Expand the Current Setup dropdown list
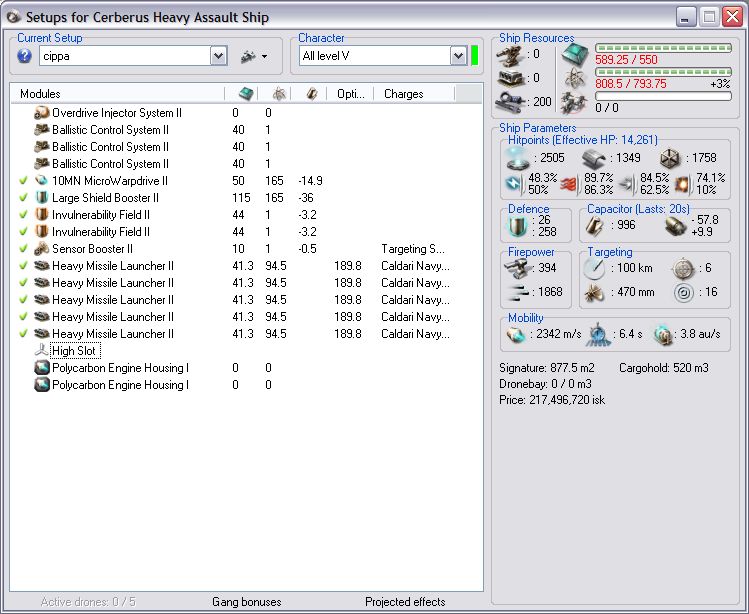Viewport: 749px width, 614px height. 219,57
